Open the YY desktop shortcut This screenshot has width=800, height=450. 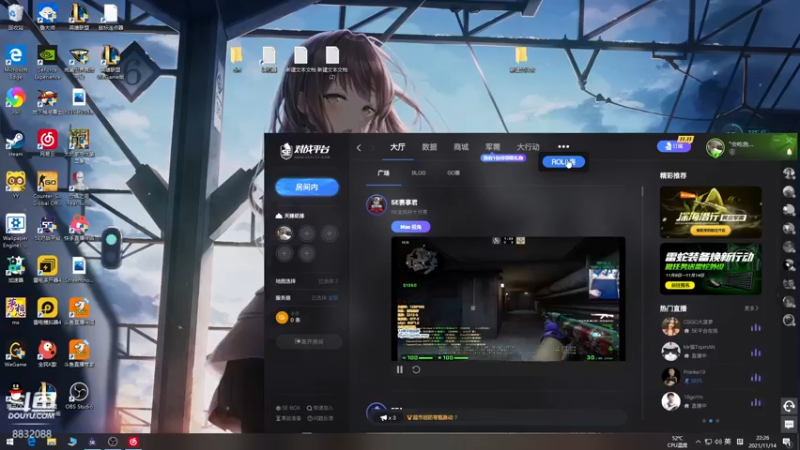pyautogui.click(x=15, y=185)
